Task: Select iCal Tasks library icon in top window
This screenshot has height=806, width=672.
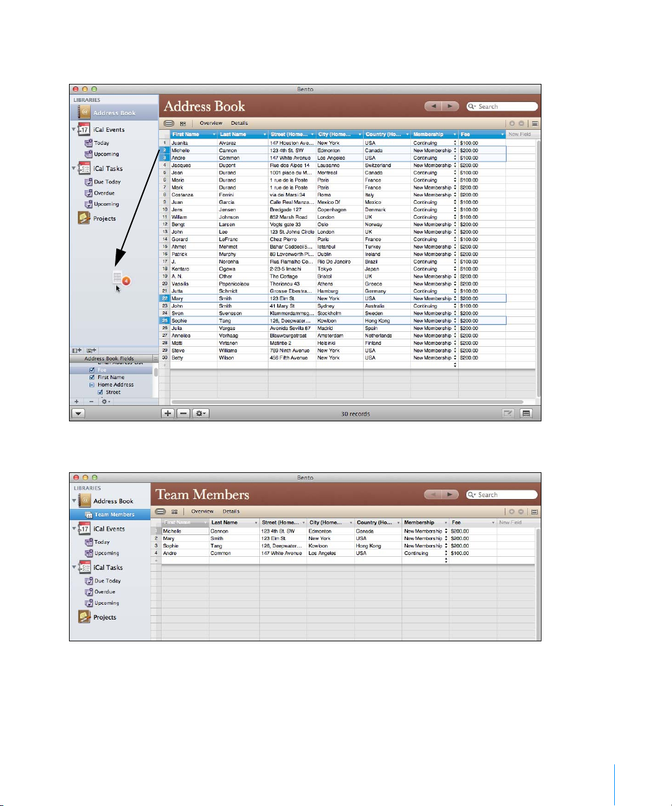Action: click(x=85, y=168)
